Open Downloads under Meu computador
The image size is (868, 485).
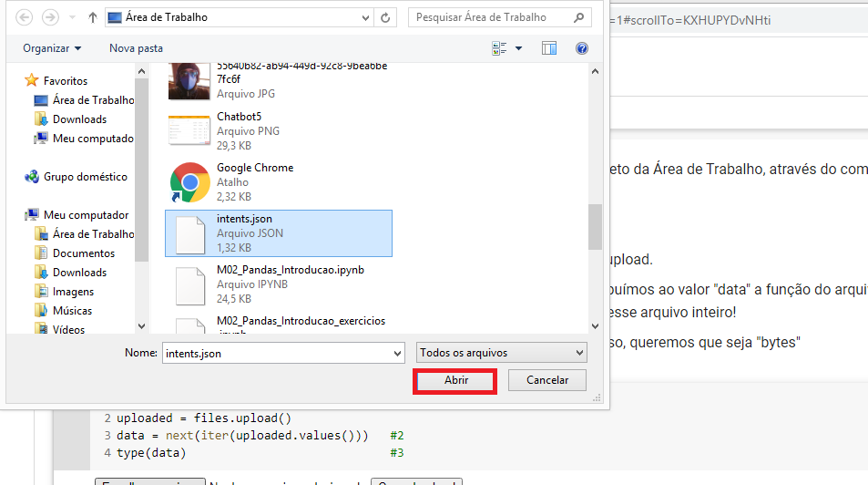(x=71, y=273)
